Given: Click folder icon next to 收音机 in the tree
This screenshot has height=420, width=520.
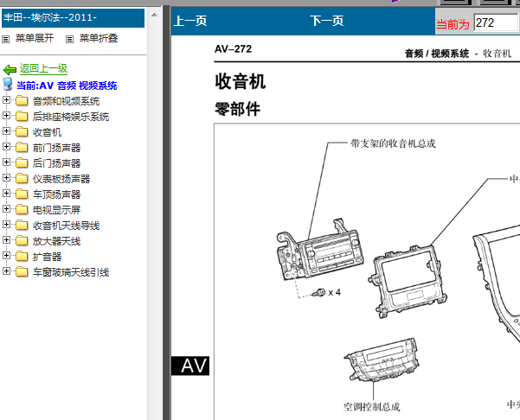Looking at the screenshot, I should pos(22,132).
